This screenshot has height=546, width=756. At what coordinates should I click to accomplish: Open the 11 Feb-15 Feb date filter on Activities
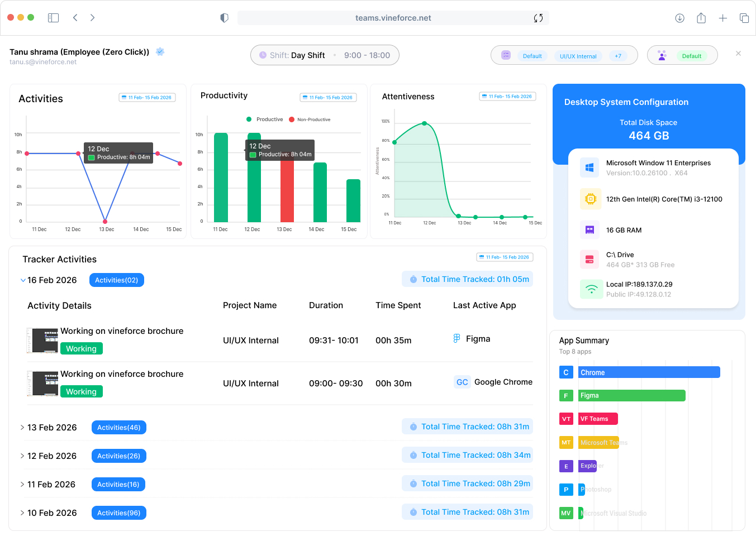tap(147, 97)
